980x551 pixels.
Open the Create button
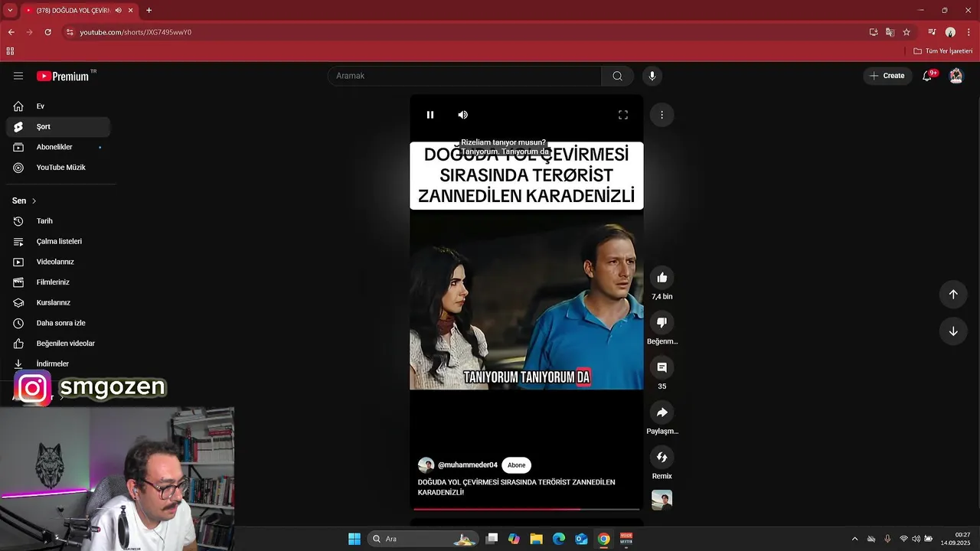pos(887,76)
